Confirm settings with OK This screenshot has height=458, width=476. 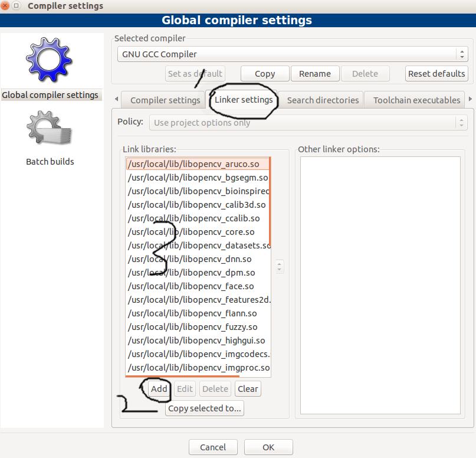[x=268, y=447]
